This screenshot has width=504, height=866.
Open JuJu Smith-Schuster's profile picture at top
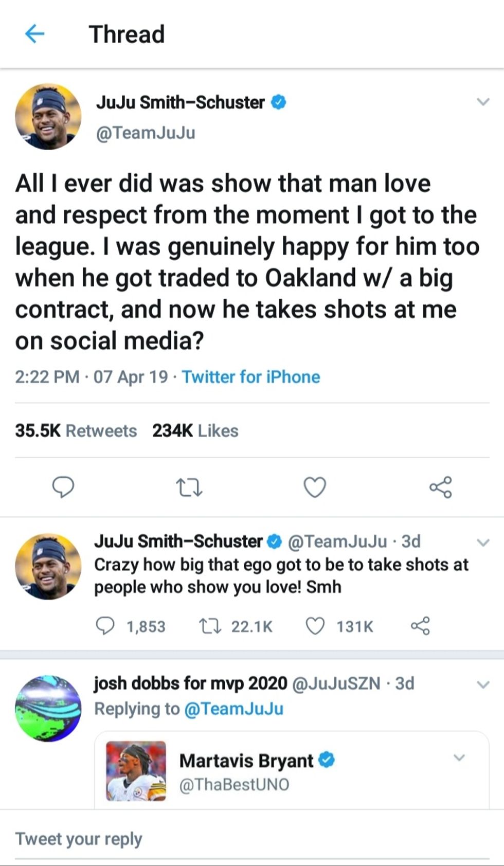48,117
